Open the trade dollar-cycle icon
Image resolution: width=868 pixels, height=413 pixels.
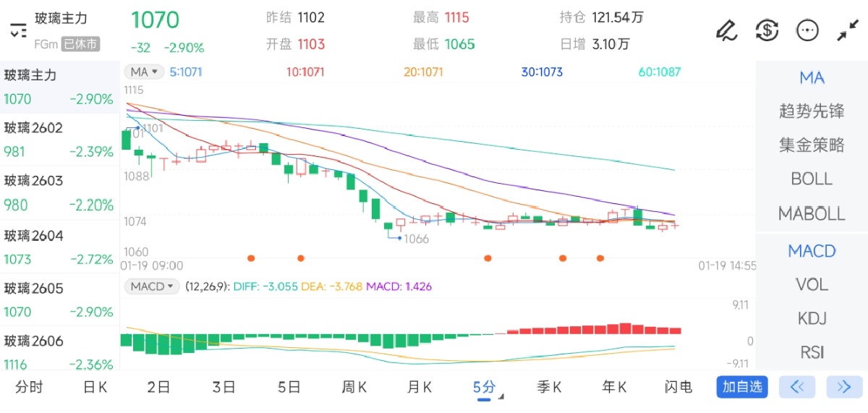(767, 30)
